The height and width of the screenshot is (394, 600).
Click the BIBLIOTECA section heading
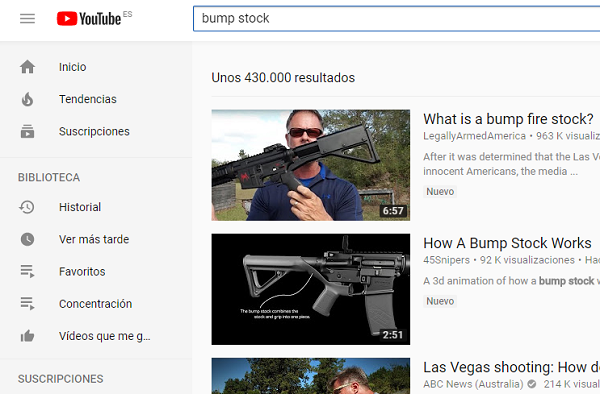point(49,177)
